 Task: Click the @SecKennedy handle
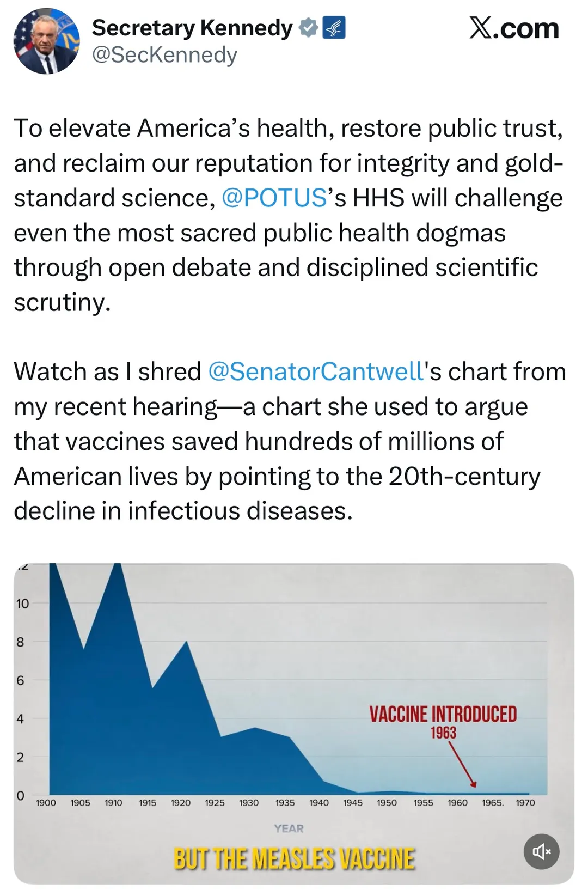click(164, 55)
